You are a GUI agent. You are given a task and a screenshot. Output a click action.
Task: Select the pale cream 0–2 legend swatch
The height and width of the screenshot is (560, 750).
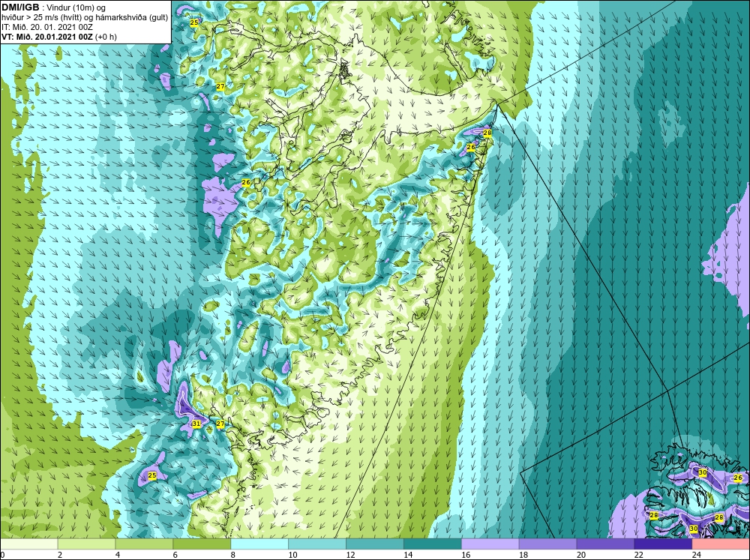(28, 544)
